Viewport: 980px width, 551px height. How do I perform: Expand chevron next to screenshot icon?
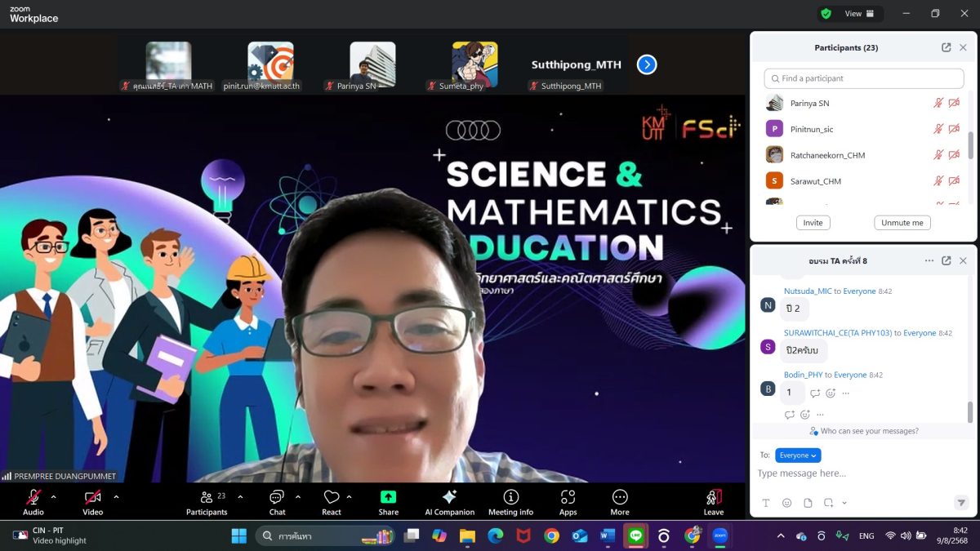tap(844, 503)
